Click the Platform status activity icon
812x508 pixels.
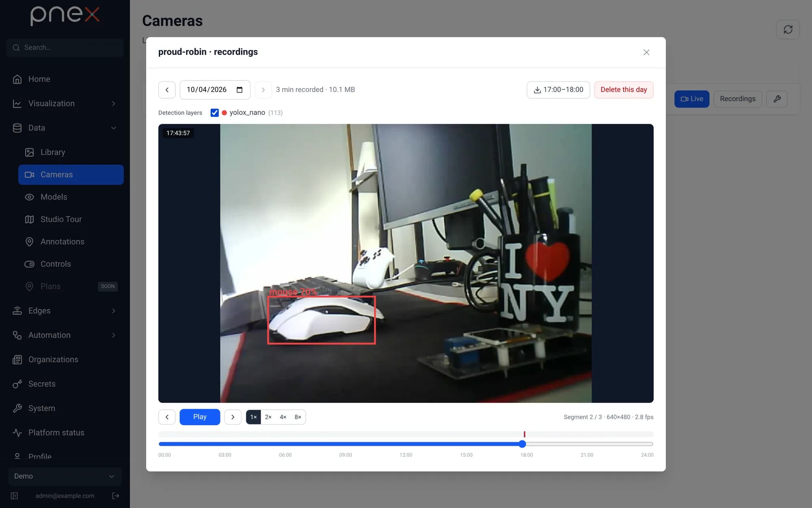[17, 432]
